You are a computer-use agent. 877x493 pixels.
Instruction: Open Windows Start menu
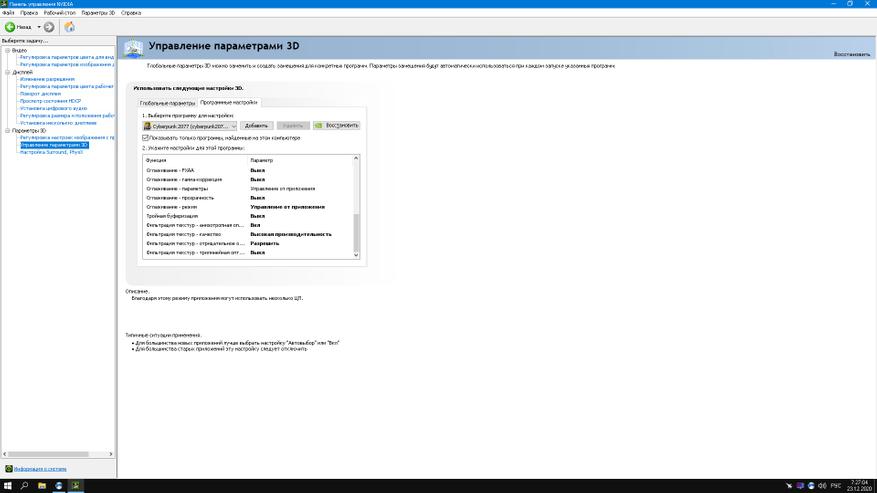(x=7, y=485)
